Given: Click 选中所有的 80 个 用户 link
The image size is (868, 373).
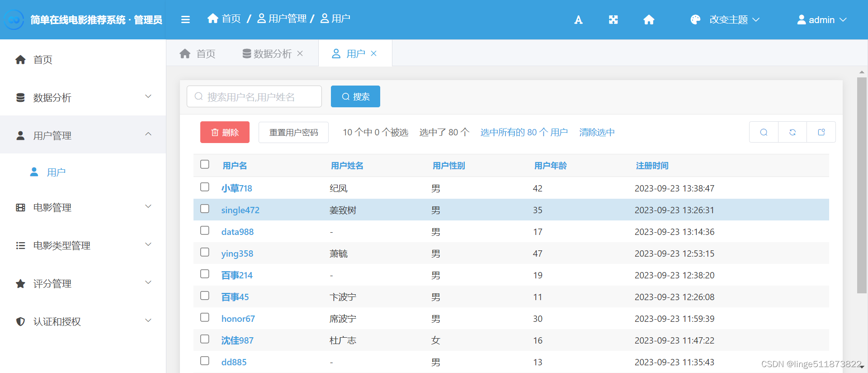Looking at the screenshot, I should click(524, 132).
